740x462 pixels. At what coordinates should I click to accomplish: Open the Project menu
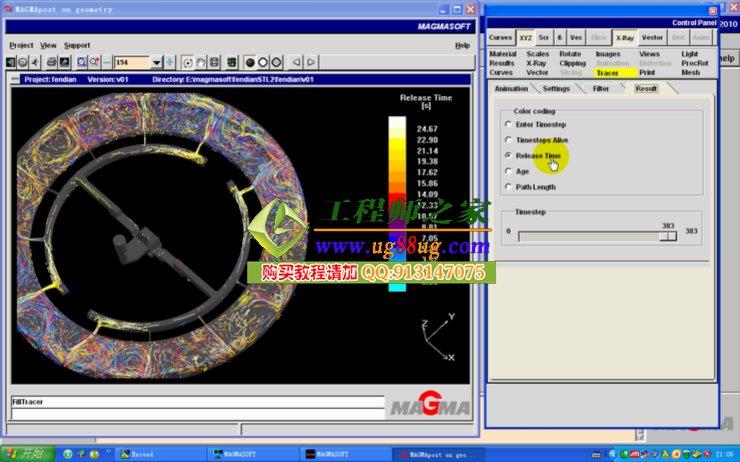(x=21, y=45)
